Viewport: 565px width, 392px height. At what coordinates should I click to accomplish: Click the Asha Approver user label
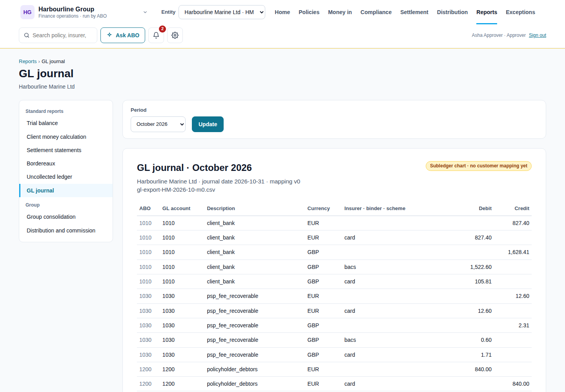pyautogui.click(x=499, y=35)
